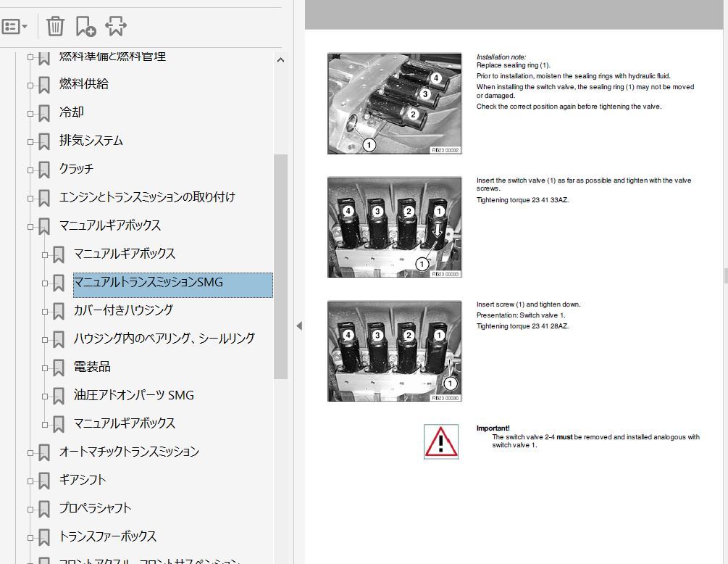Expand the 油圧アドオンパーツ SMG node
This screenshot has height=564, width=728.
45,397
